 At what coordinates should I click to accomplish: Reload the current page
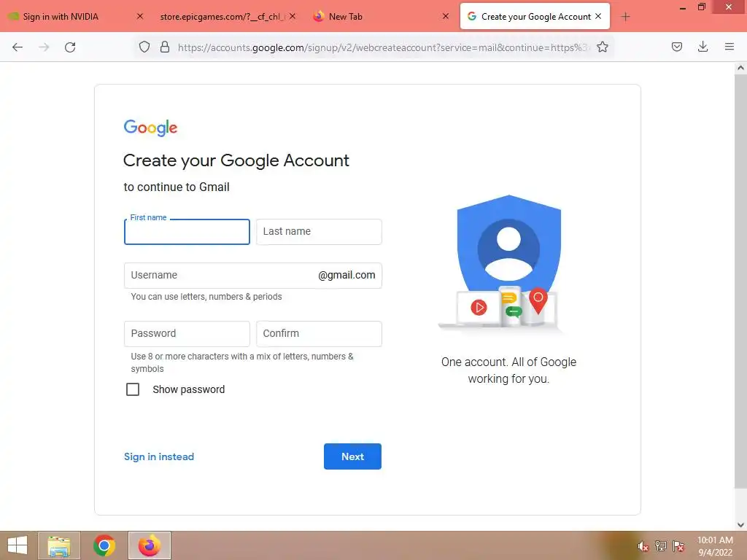tap(70, 47)
